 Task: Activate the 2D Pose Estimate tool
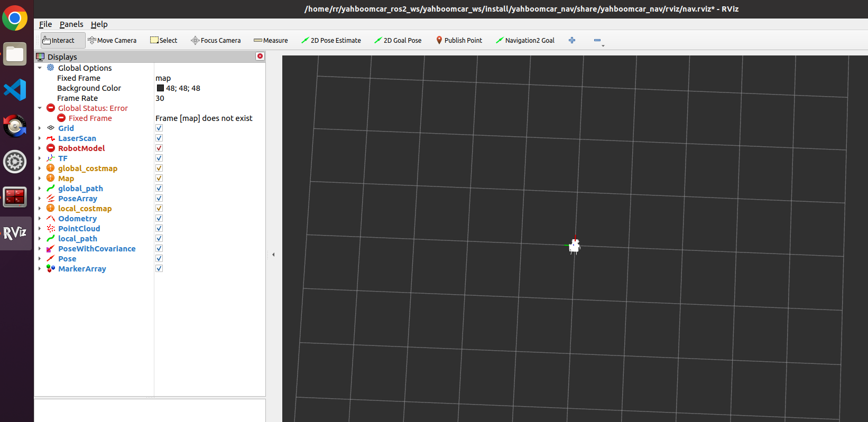tap(331, 41)
